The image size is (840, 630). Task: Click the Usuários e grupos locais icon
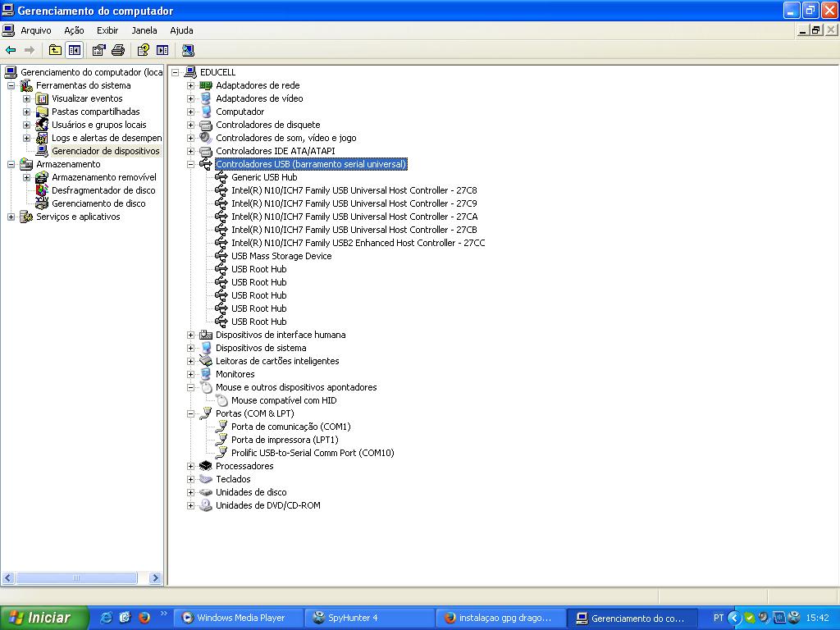pos(42,125)
